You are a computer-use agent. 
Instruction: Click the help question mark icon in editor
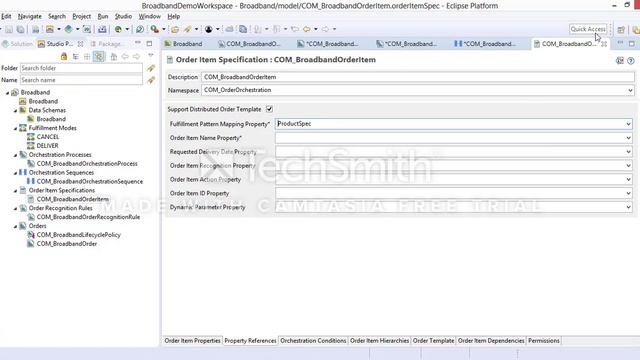631,61
